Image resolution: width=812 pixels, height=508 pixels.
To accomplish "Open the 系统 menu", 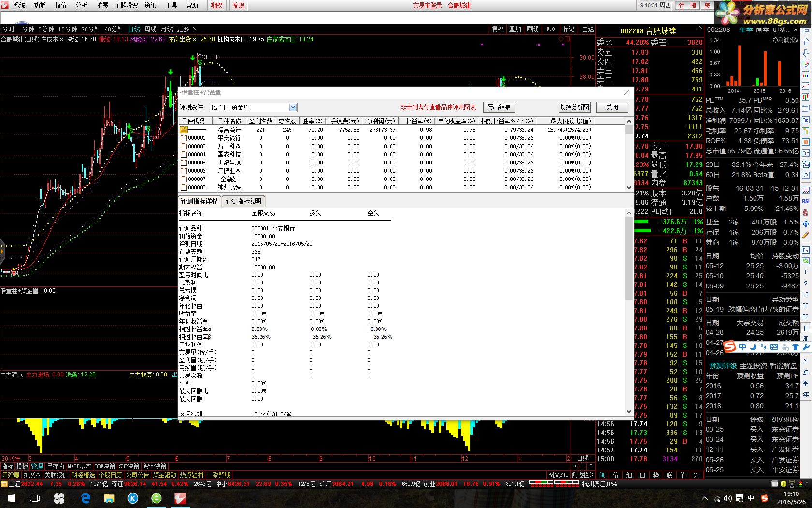I will pos(19,5).
